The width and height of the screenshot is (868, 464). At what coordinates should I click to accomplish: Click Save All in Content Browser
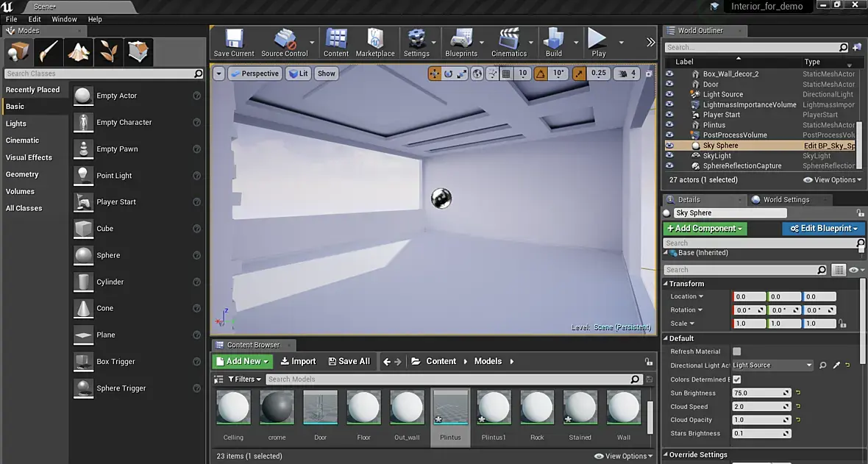[349, 361]
